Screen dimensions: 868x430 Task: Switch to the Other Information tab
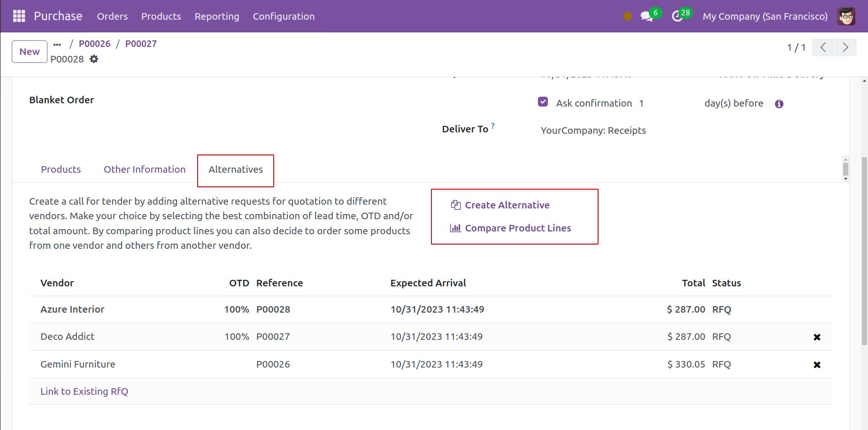(x=145, y=169)
